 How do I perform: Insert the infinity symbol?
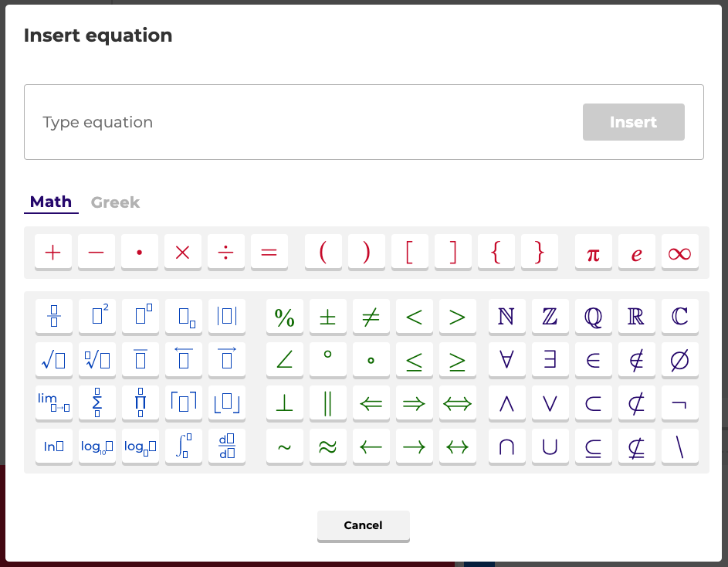[x=679, y=252]
